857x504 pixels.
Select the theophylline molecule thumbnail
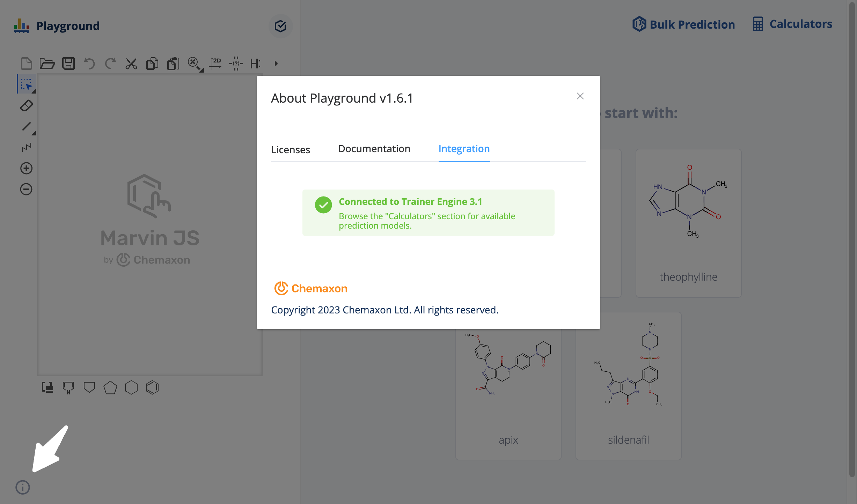pos(688,223)
